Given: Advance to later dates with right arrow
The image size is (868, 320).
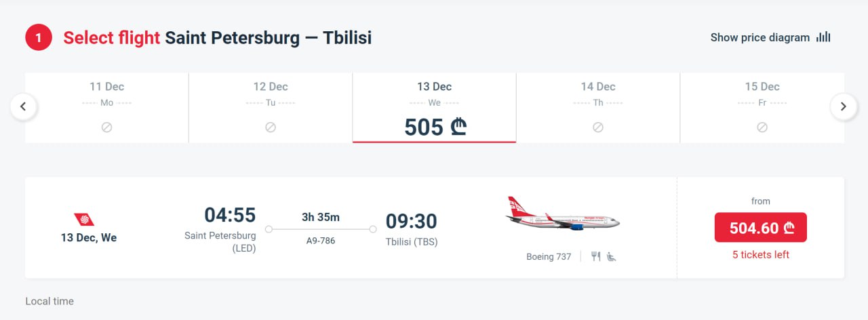Looking at the screenshot, I should [844, 106].
